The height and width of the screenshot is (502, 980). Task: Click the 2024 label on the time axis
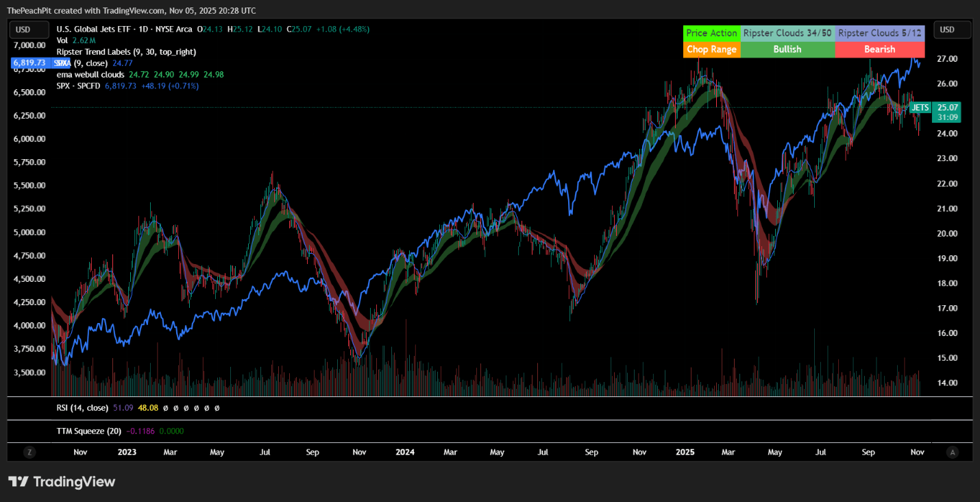coord(405,452)
